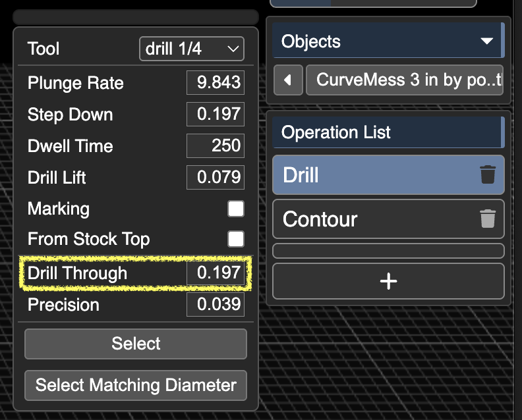Edit the Step Down value field
522x420 pixels.
click(x=215, y=115)
